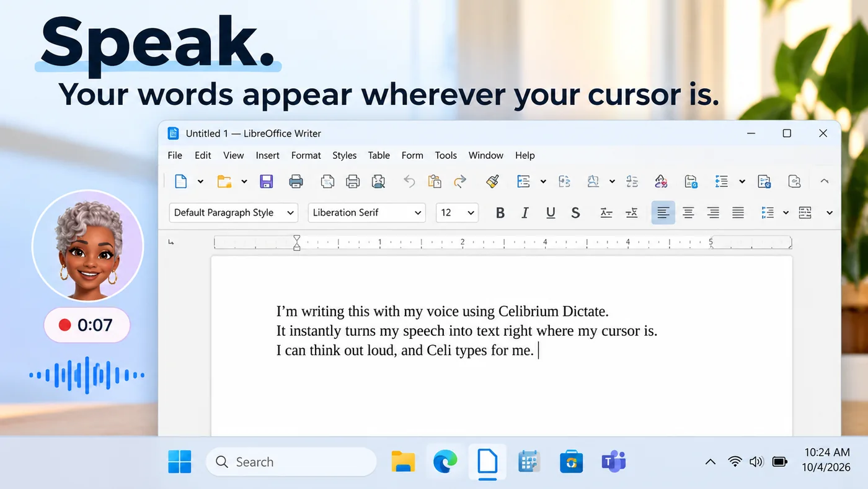Open the Open-file folder icon
Image resolution: width=868 pixels, height=489 pixels.
pyautogui.click(x=224, y=181)
